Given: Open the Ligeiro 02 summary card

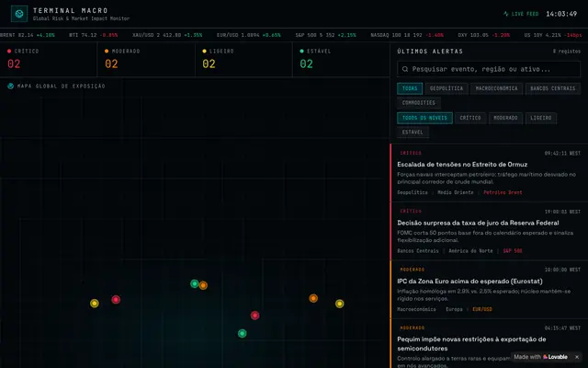Looking at the screenshot, I should tap(243, 59).
